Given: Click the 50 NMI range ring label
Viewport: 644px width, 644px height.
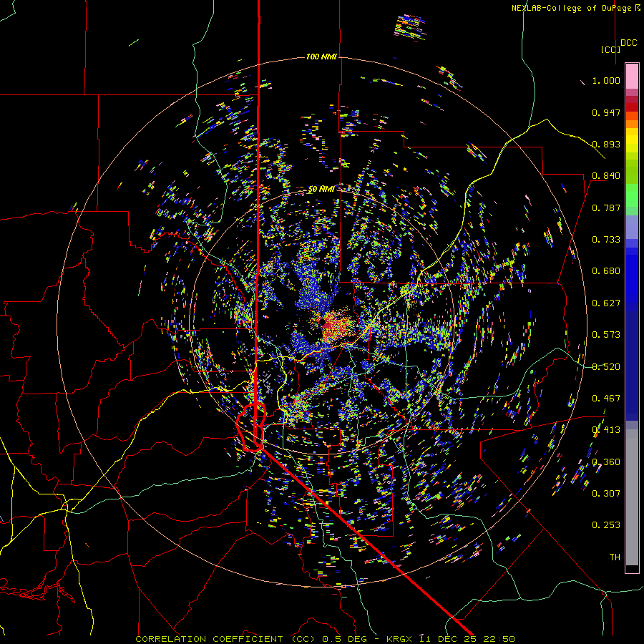Looking at the screenshot, I should point(321,190).
